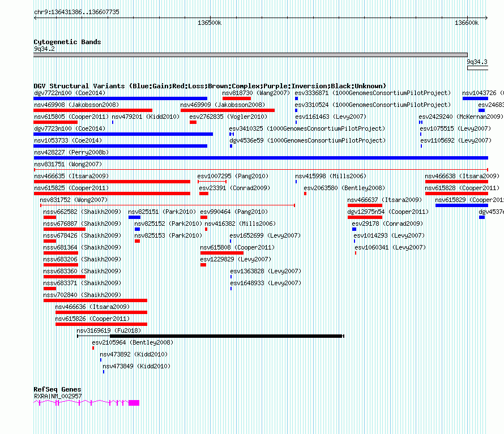The height and width of the screenshot is (434, 504).
Task: Click the nsv428227 (Perry2008b) label
Action: pyautogui.click(x=71, y=153)
